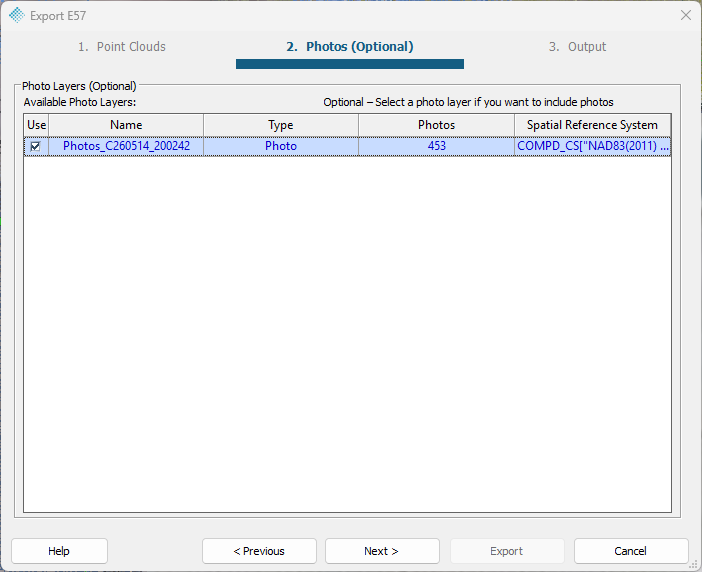Sort by the Name column header
The image size is (702, 572).
126,125
